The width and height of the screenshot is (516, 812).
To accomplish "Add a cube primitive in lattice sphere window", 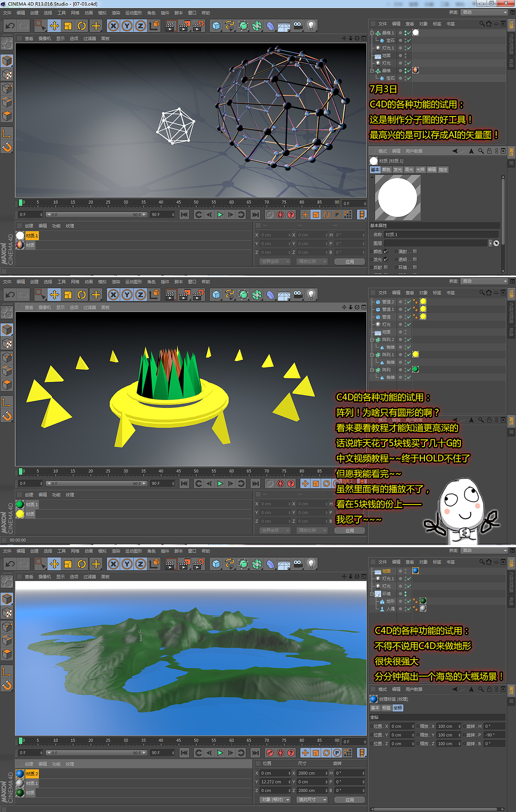I will 216,26.
